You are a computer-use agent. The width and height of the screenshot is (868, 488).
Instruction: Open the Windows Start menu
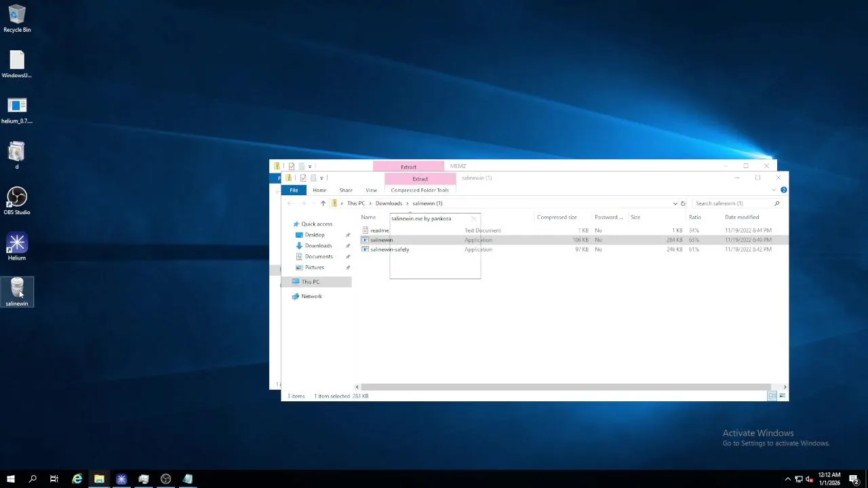click(11, 479)
